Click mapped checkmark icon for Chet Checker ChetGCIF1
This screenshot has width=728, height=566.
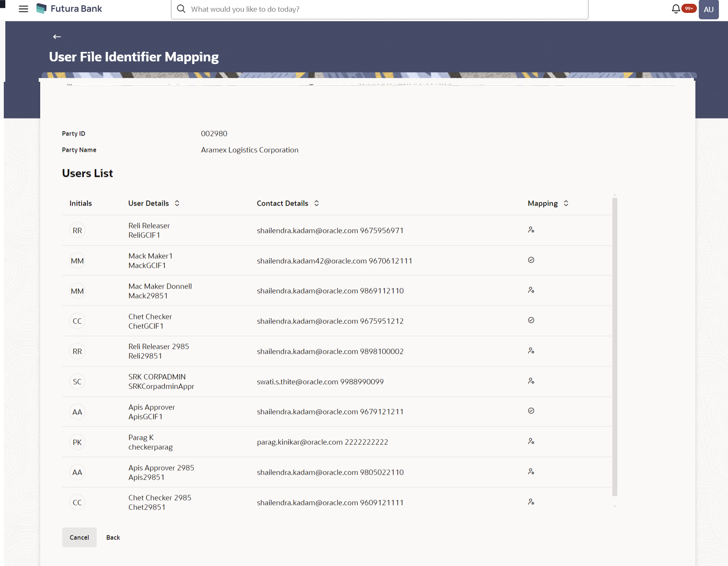pos(531,321)
